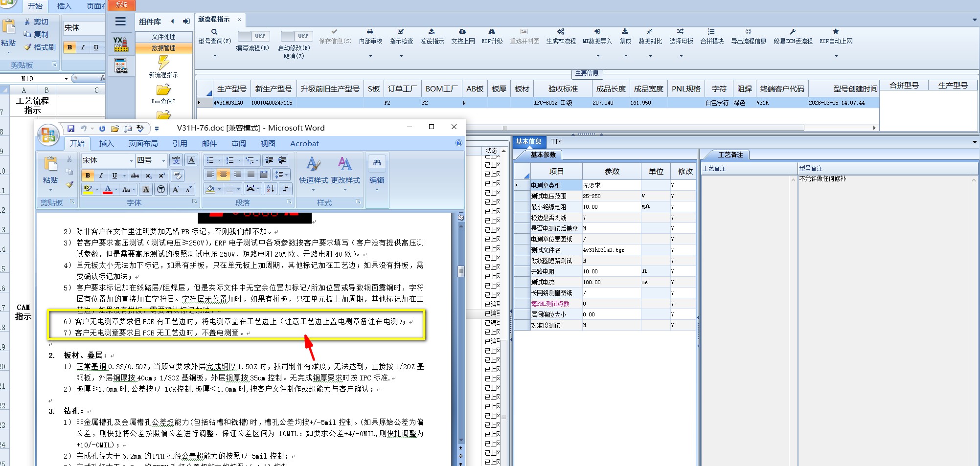The image size is (980, 466).
Task: Select 数据管理 in 组件库
Action: point(163,48)
